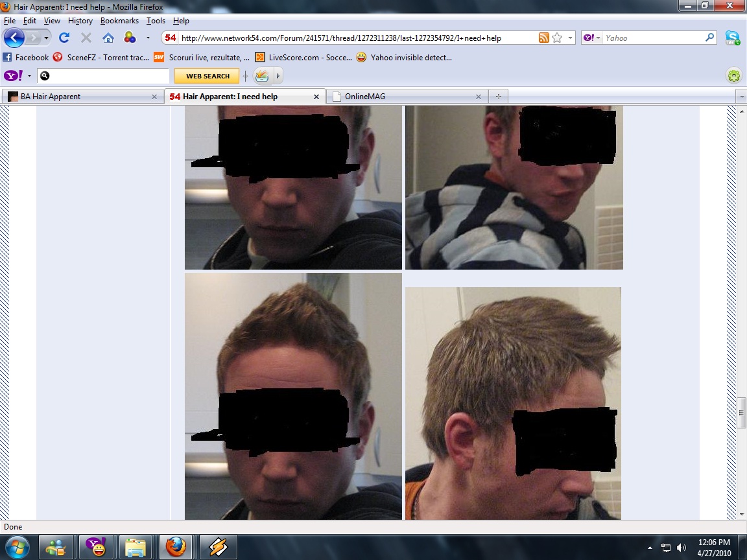The width and height of the screenshot is (747, 560).
Task: Expand the list all tabs dropdown
Action: tap(741, 97)
